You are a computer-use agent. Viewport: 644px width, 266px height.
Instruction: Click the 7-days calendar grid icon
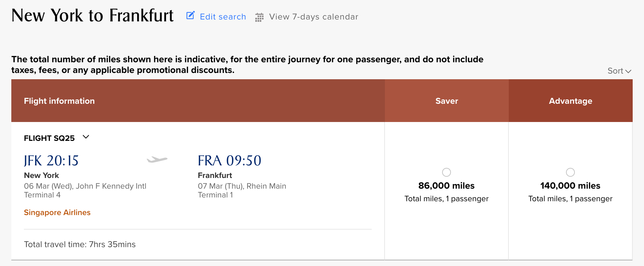259,17
